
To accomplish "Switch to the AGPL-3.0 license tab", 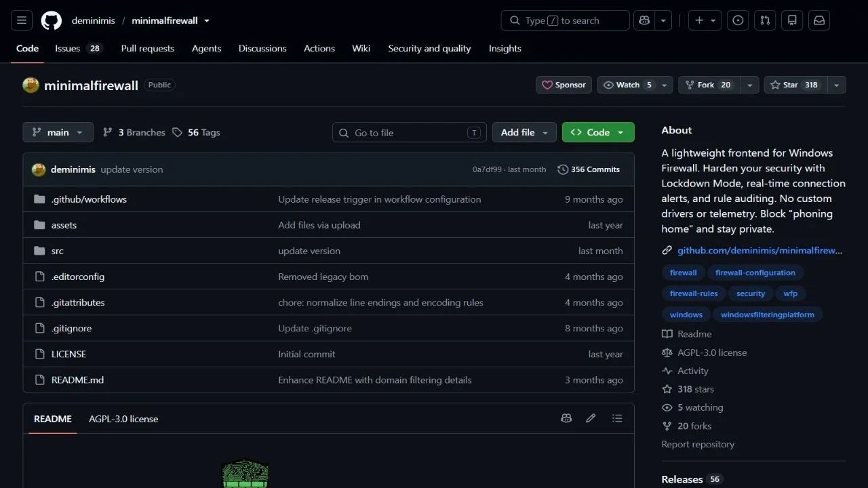I will click(123, 419).
